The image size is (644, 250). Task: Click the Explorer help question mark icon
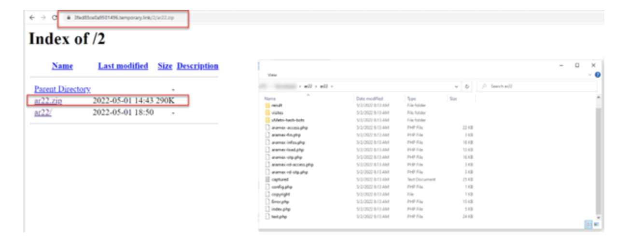pos(598,75)
